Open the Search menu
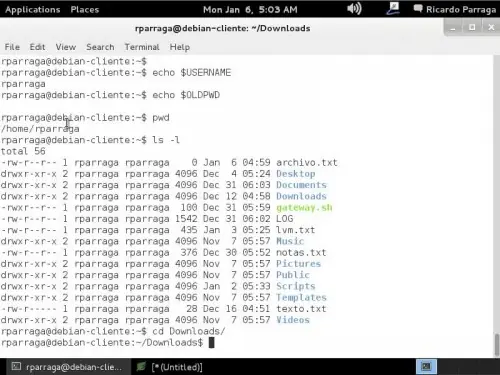500x375 pixels. pyautogui.click(x=100, y=47)
